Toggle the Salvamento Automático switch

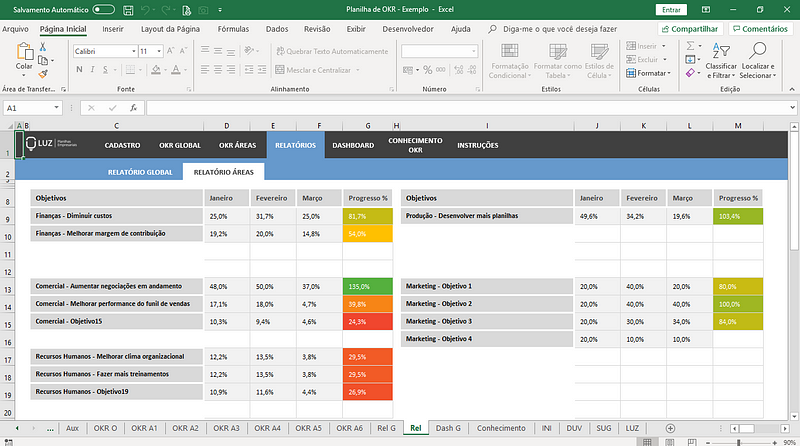click(x=103, y=10)
